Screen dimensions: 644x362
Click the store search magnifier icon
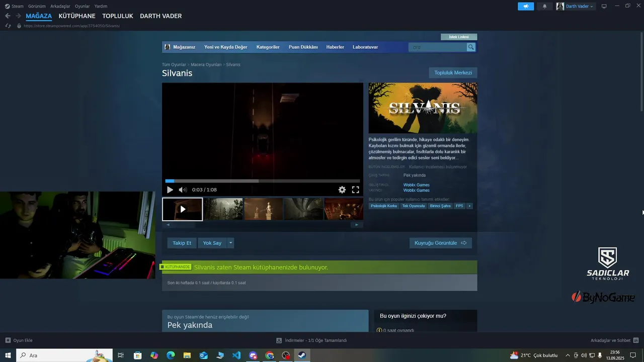[471, 47]
